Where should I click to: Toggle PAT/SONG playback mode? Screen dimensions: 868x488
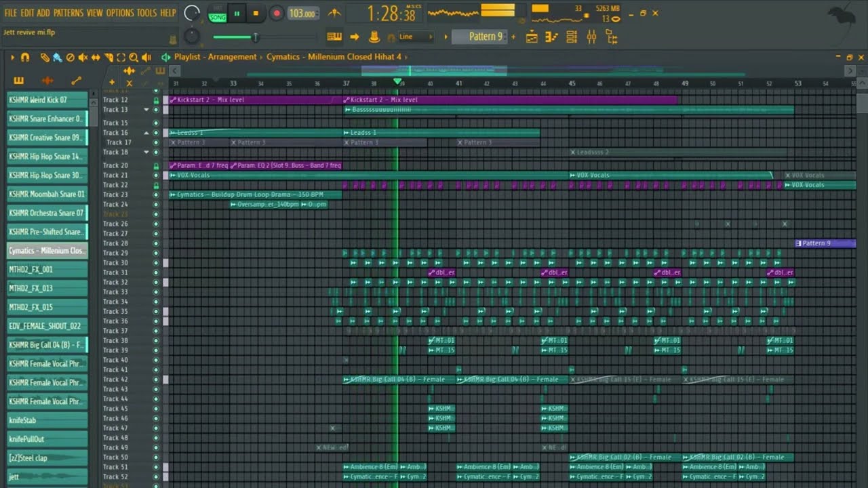coord(218,13)
